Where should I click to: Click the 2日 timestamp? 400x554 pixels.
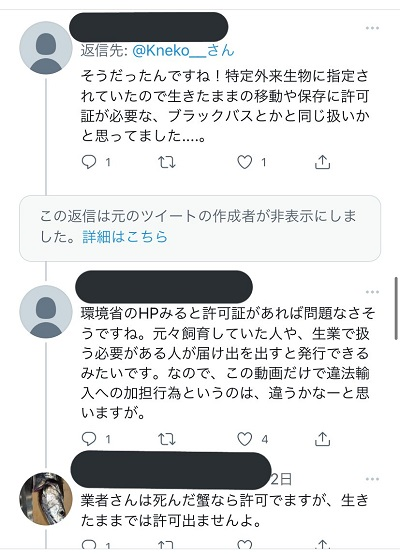[282, 479]
